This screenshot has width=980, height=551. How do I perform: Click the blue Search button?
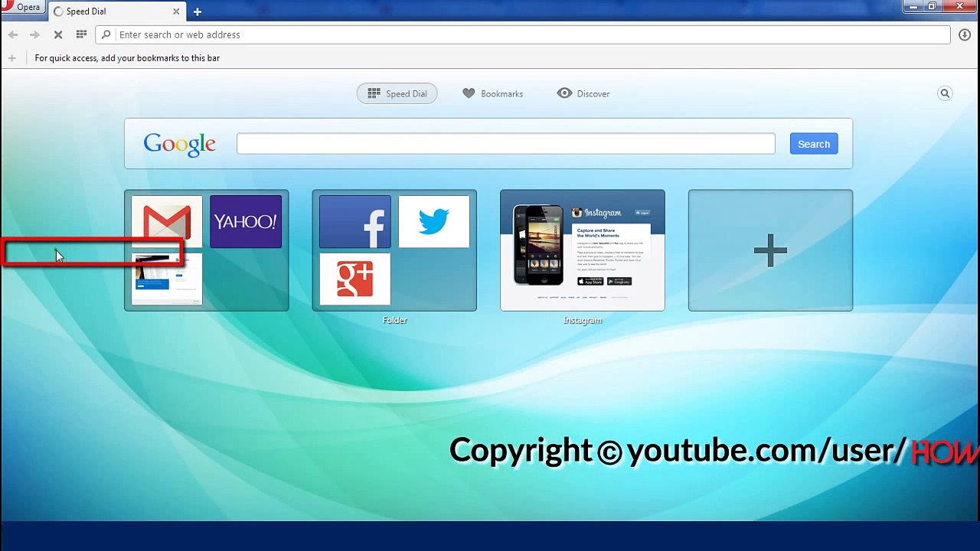click(814, 144)
